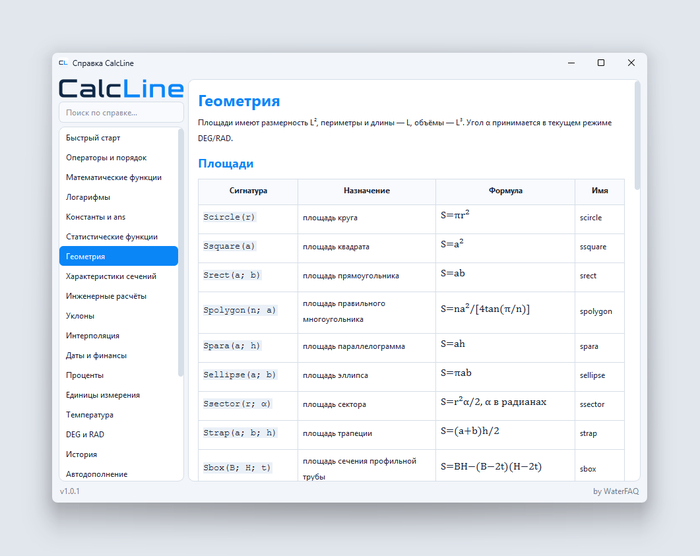Show the Проценты topic
The image size is (700, 556).
click(x=118, y=375)
